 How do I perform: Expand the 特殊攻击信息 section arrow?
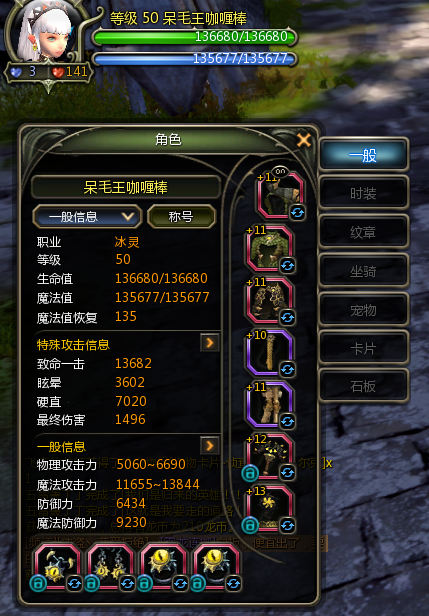pyautogui.click(x=210, y=343)
